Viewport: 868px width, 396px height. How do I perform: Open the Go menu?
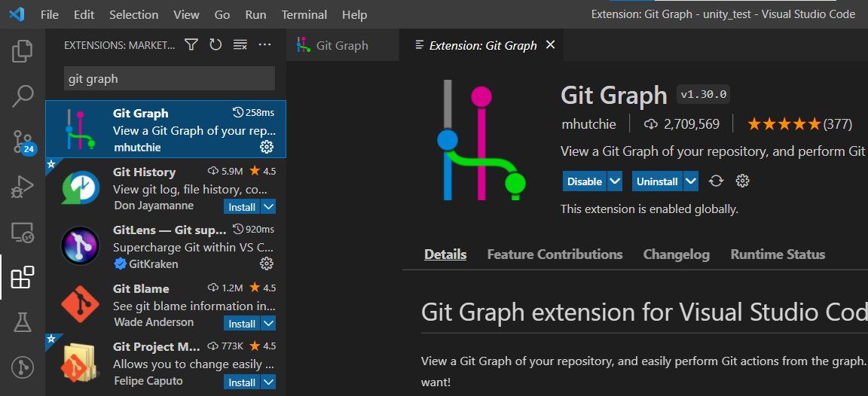pyautogui.click(x=222, y=14)
